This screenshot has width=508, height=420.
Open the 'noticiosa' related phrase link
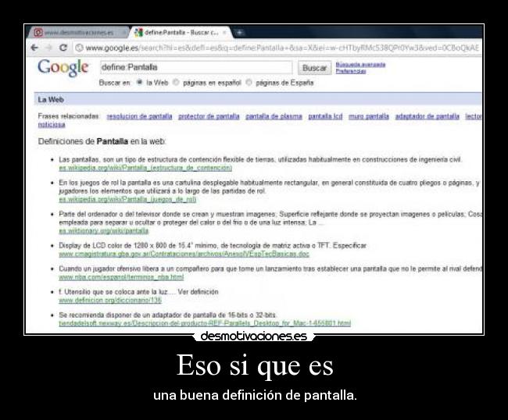point(52,125)
